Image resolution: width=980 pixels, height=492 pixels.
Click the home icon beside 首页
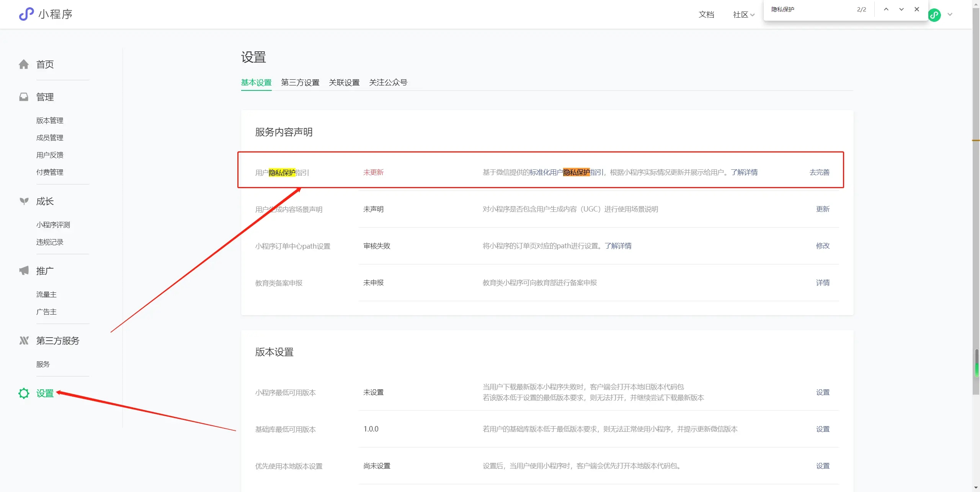point(24,64)
